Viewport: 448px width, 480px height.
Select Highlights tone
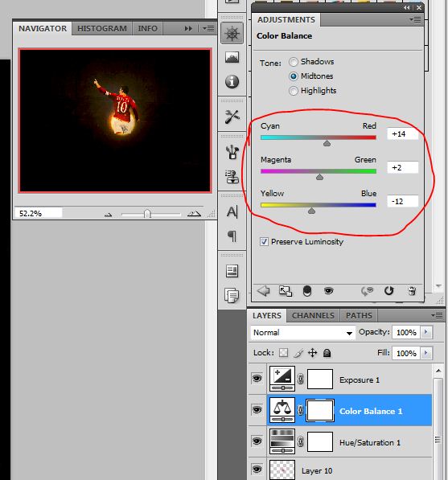(293, 91)
